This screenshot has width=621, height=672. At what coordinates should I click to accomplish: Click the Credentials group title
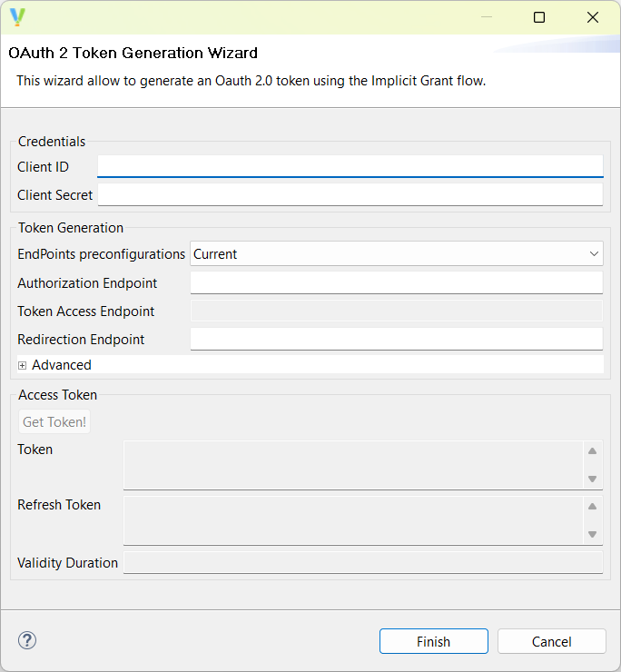pyautogui.click(x=52, y=142)
